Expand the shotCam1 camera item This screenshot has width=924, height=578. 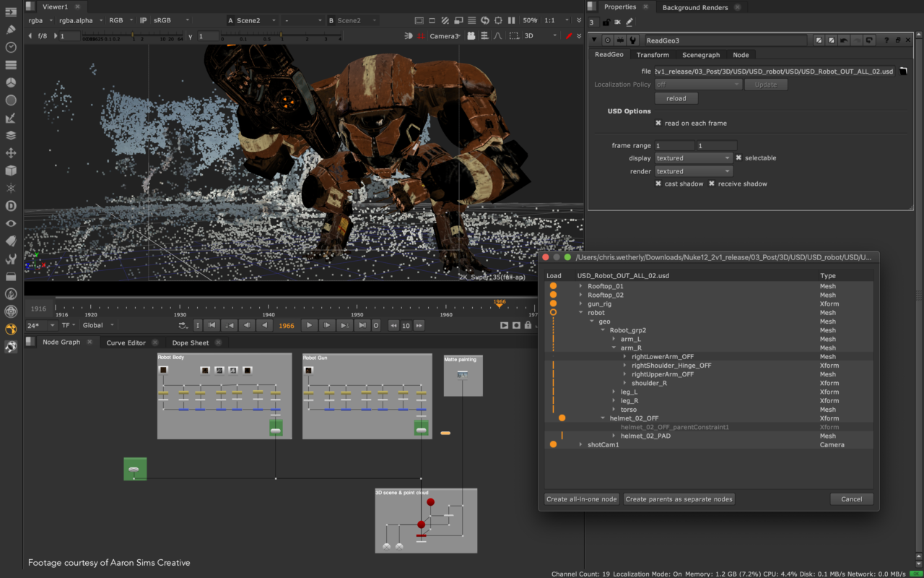pyautogui.click(x=580, y=444)
